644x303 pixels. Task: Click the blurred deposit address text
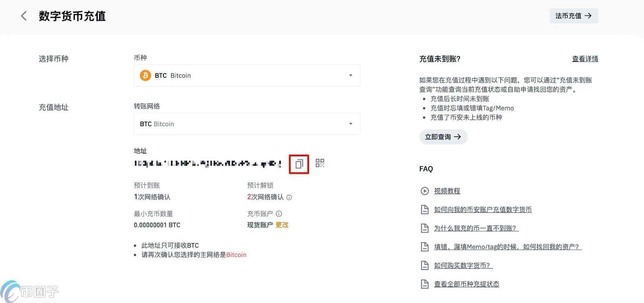coord(208,164)
